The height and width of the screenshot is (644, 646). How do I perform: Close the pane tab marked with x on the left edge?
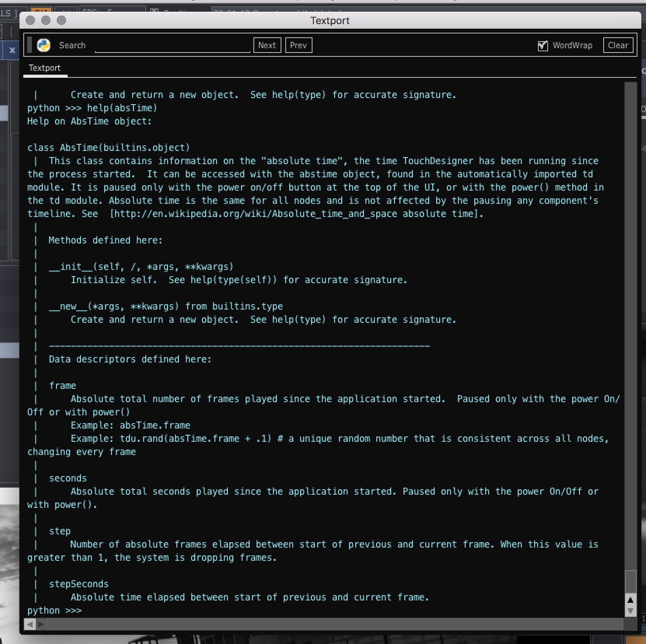point(12,50)
